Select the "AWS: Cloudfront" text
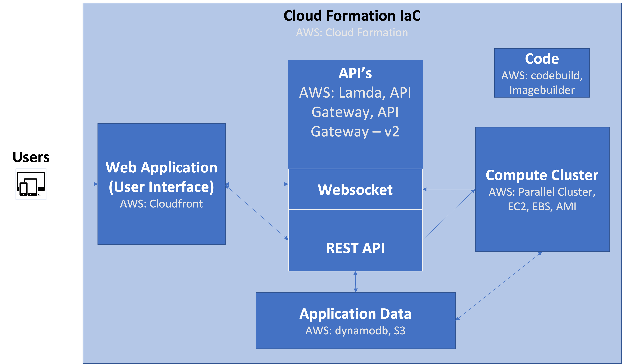Screen dimensions: 622x364 point(161,204)
